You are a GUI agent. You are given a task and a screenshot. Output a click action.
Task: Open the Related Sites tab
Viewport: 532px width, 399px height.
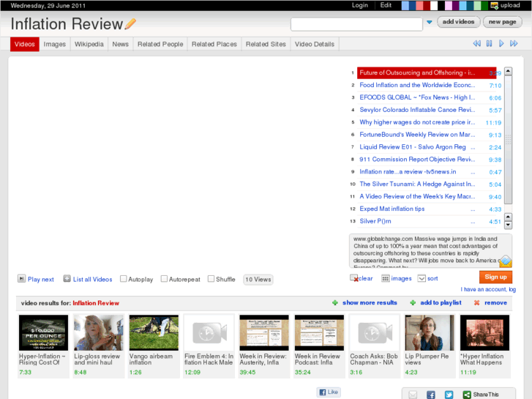(266, 44)
